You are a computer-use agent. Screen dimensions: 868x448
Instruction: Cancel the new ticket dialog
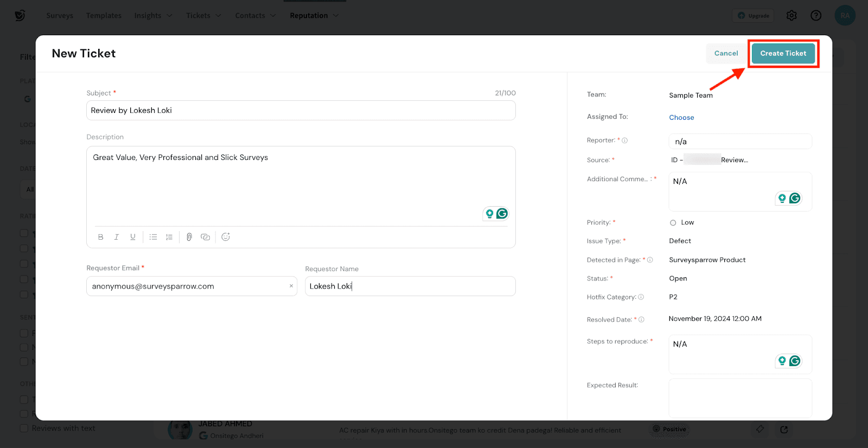pyautogui.click(x=726, y=53)
